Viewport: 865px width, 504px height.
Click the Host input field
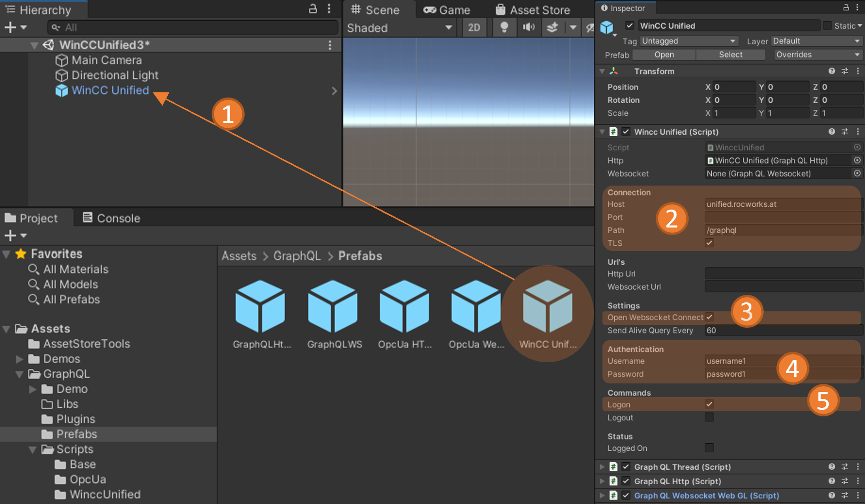coord(783,204)
